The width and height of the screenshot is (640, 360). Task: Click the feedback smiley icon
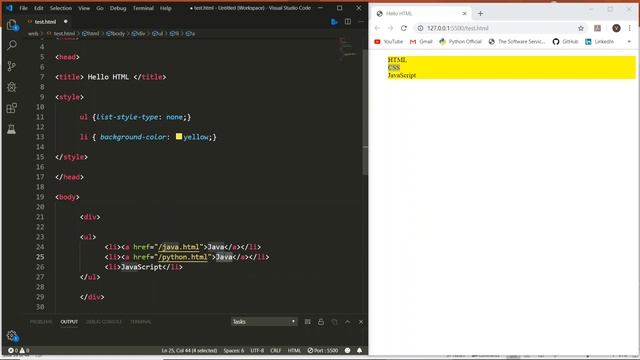(x=348, y=351)
